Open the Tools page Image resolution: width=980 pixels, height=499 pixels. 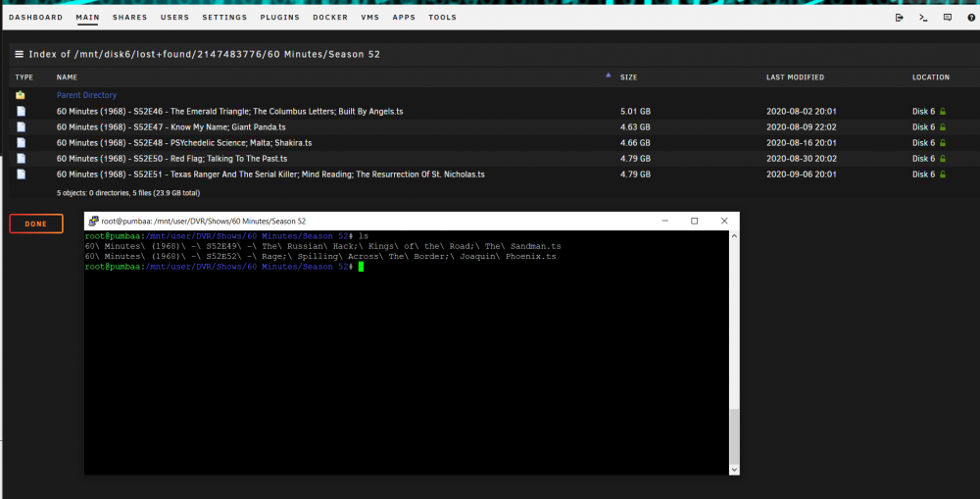tap(443, 18)
